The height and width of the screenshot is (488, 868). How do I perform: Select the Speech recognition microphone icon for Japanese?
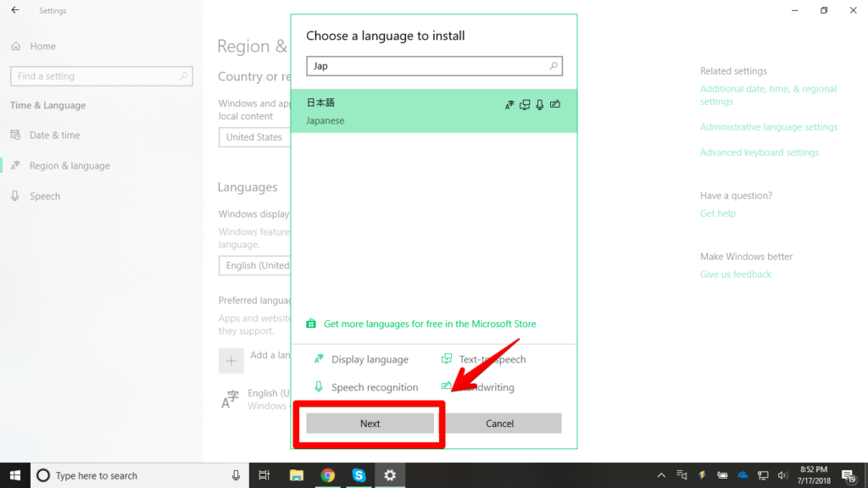pyautogui.click(x=540, y=105)
